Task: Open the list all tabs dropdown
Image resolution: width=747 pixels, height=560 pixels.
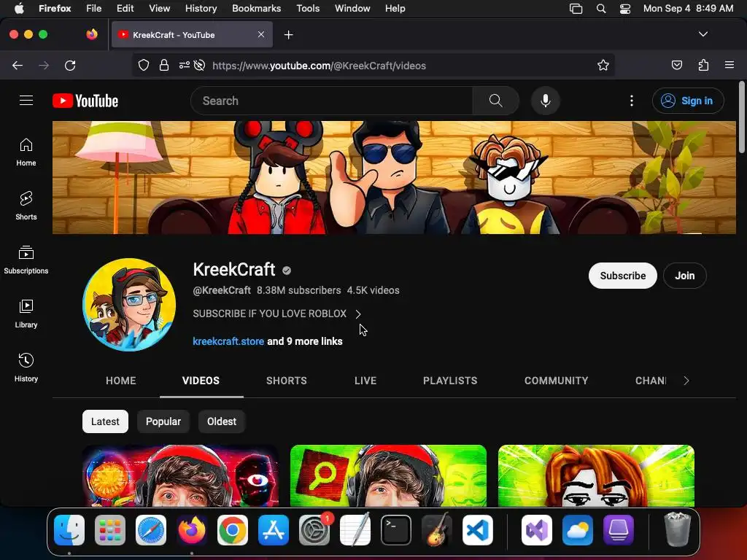Action: coord(703,34)
